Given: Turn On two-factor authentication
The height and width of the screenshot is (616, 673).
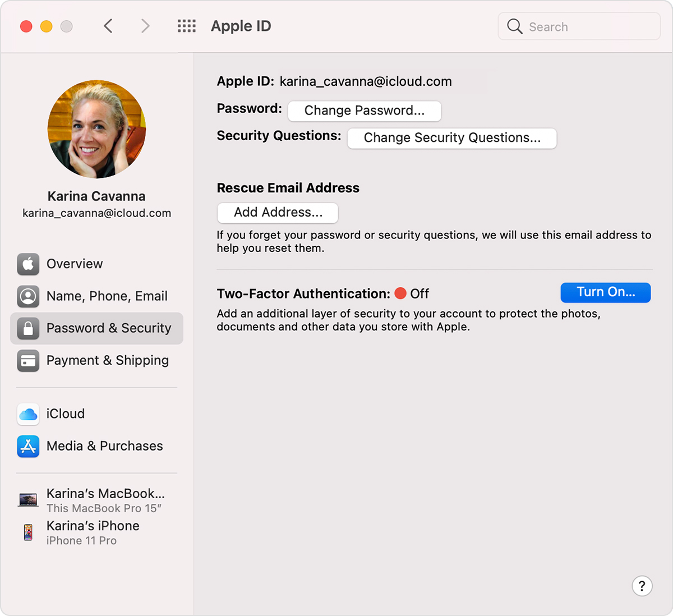Looking at the screenshot, I should 606,292.
